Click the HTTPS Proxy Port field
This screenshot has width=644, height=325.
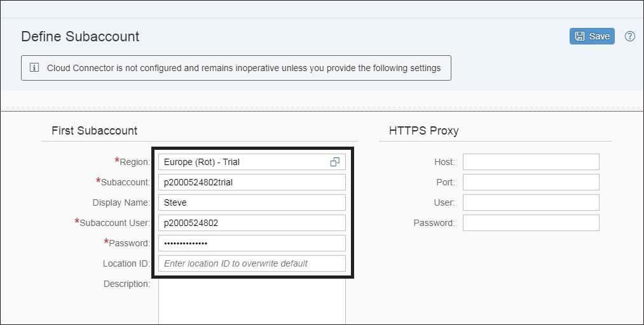[531, 182]
